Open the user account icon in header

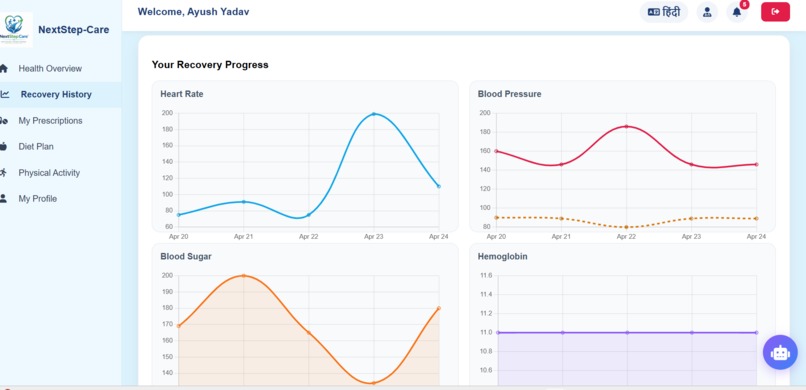coord(707,12)
